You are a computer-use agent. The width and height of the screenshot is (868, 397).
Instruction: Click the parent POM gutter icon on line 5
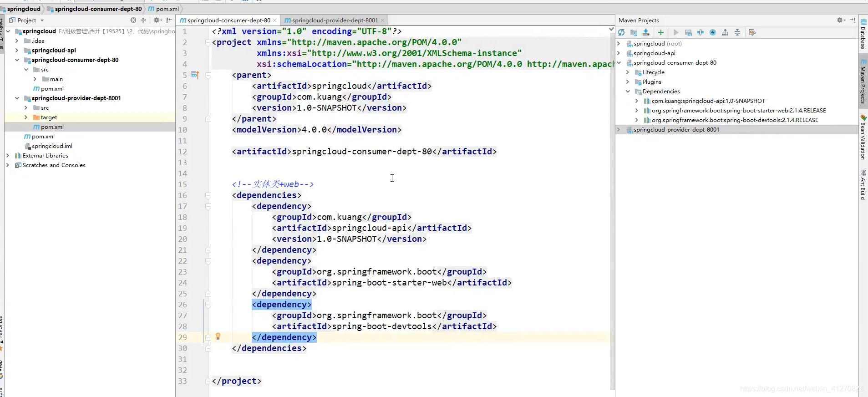[x=195, y=75]
